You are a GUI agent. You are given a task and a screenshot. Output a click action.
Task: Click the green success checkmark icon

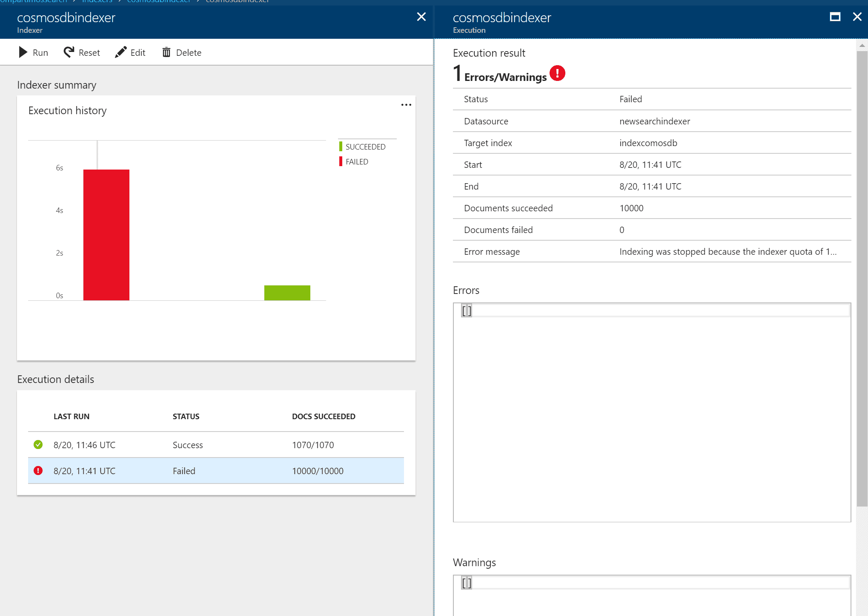coord(38,445)
